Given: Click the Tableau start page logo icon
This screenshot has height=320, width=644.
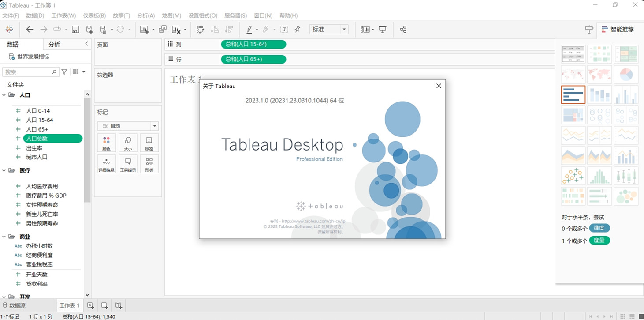Looking at the screenshot, I should pyautogui.click(x=9, y=30).
